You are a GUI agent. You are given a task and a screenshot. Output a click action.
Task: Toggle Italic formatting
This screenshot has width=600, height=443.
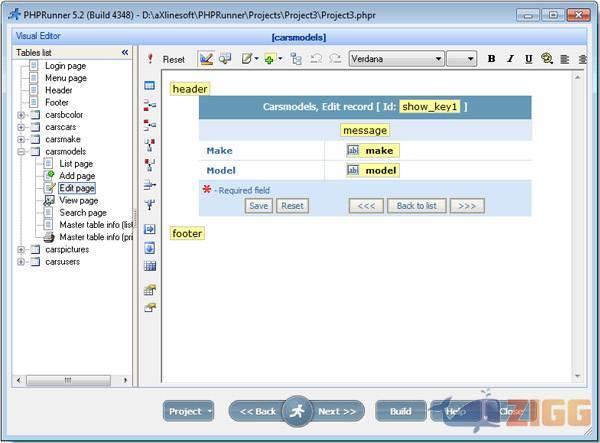pyautogui.click(x=510, y=59)
